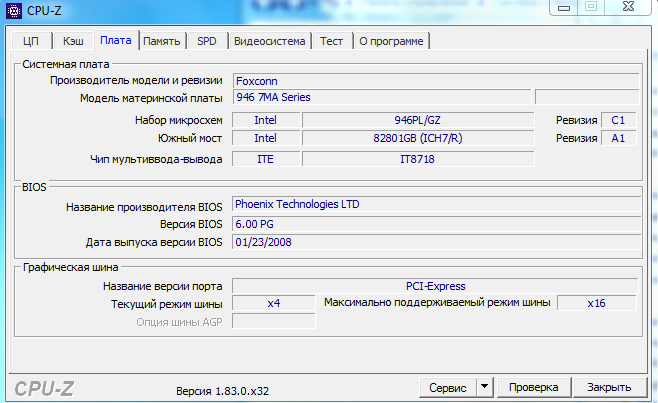The height and width of the screenshot is (403, 658).
Task: Click the CPU-Z app icon in title bar
Action: coord(13,10)
